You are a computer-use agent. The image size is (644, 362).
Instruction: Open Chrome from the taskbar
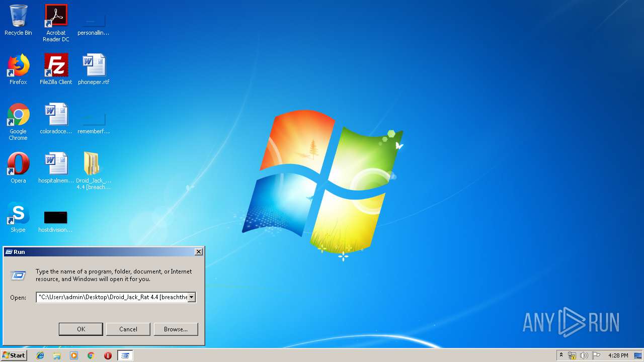tap(91, 355)
